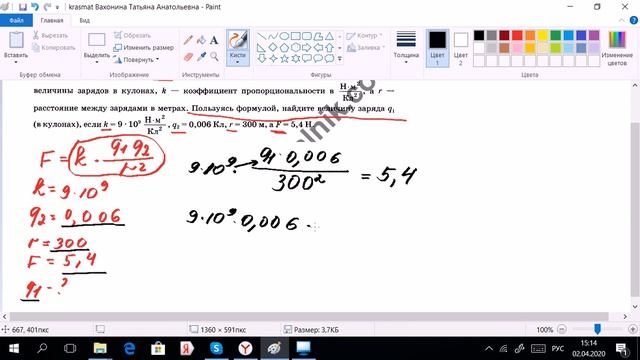Click the Select (Выделить) rectangle icon
The image size is (640, 360).
pos(97,40)
